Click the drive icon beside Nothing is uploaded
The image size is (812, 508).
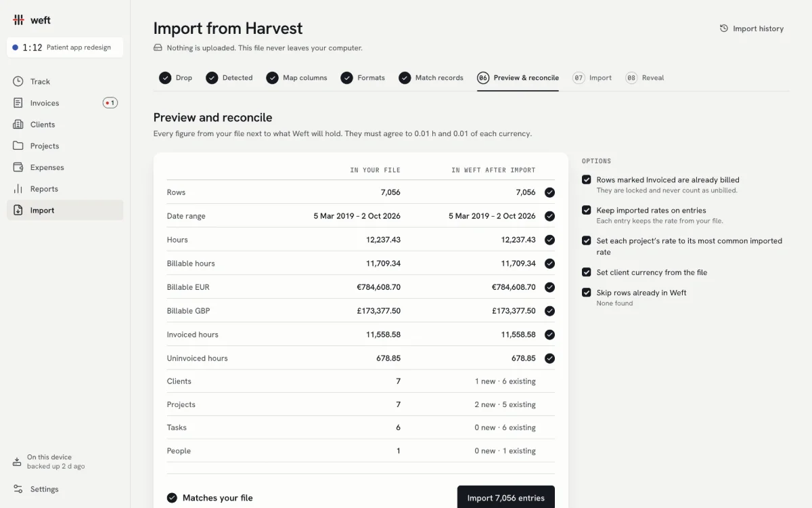(x=158, y=48)
